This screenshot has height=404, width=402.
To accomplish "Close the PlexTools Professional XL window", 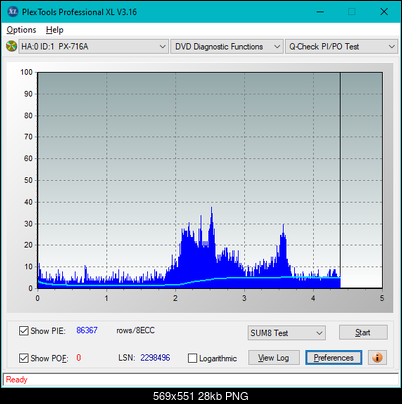I will pyautogui.click(x=384, y=12).
